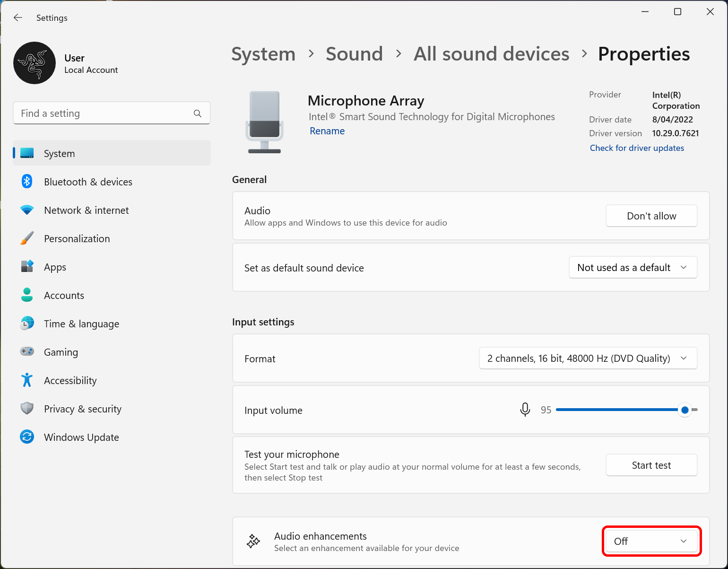Click the user profile avatar picture
This screenshot has height=569, width=728.
35,63
